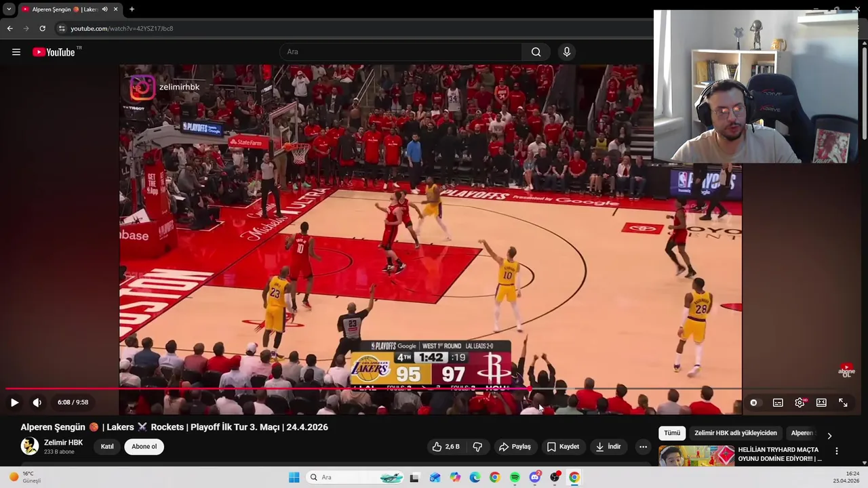Click the Katıl join button
The height and width of the screenshot is (488, 868).
(x=107, y=447)
